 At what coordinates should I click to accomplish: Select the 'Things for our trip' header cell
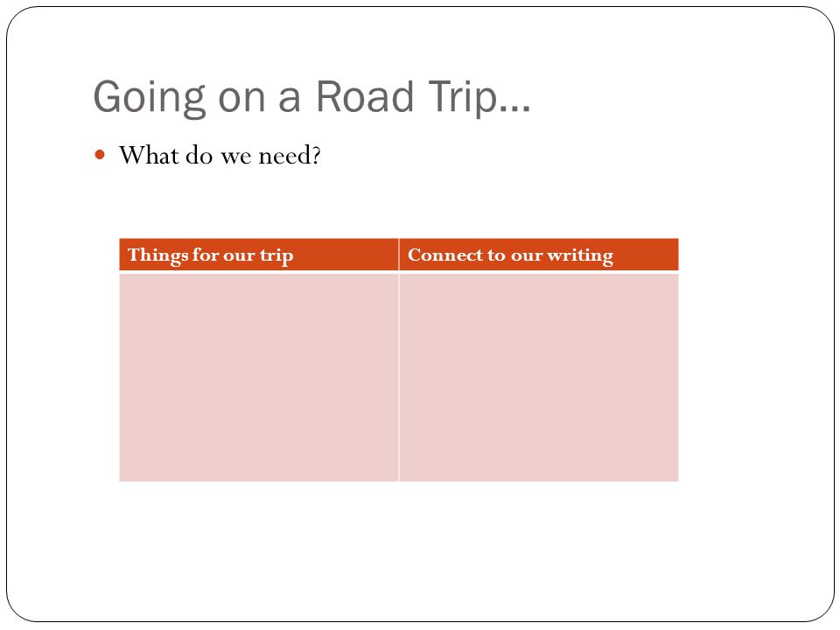(x=259, y=255)
